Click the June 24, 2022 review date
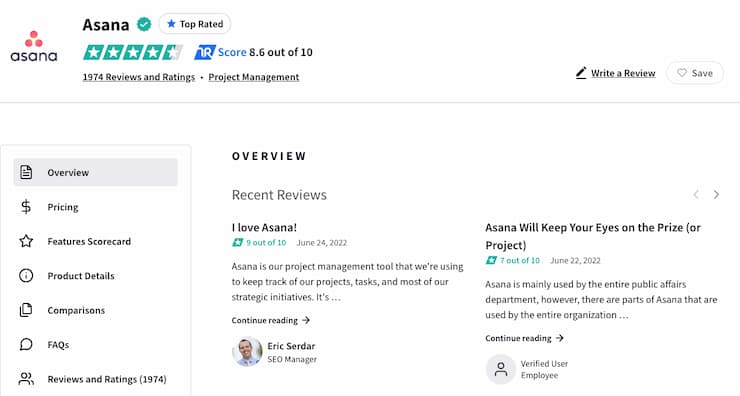 pyautogui.click(x=322, y=243)
